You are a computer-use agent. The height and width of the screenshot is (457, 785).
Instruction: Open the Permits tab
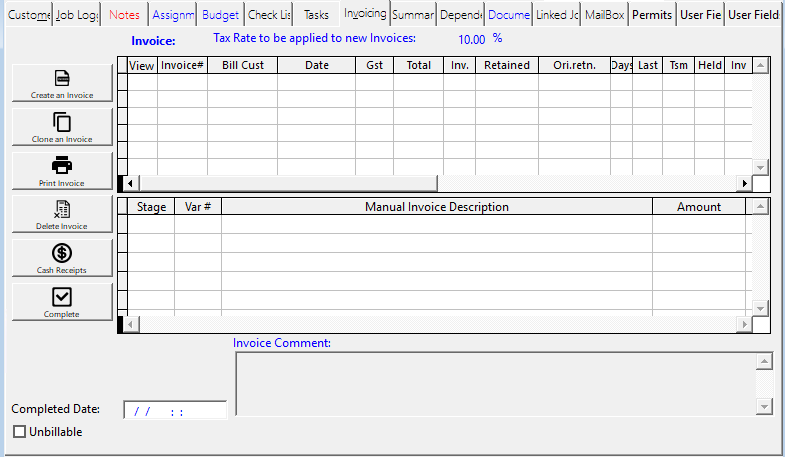(x=652, y=15)
